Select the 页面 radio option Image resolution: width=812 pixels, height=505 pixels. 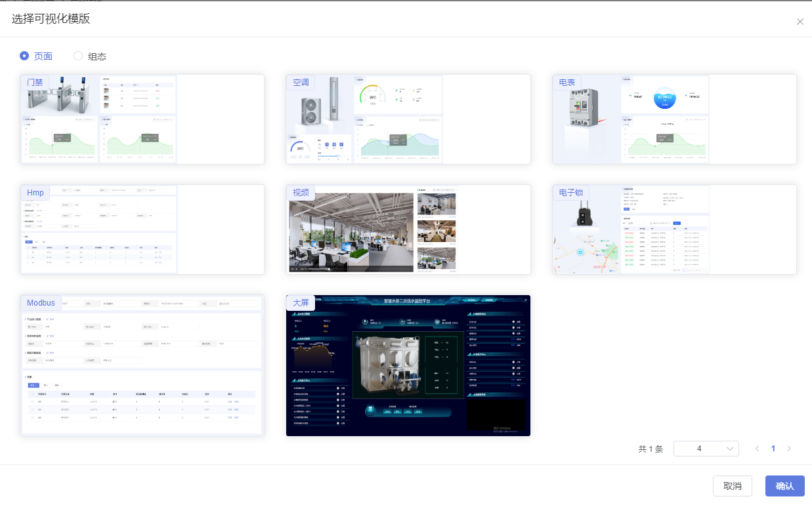click(24, 56)
